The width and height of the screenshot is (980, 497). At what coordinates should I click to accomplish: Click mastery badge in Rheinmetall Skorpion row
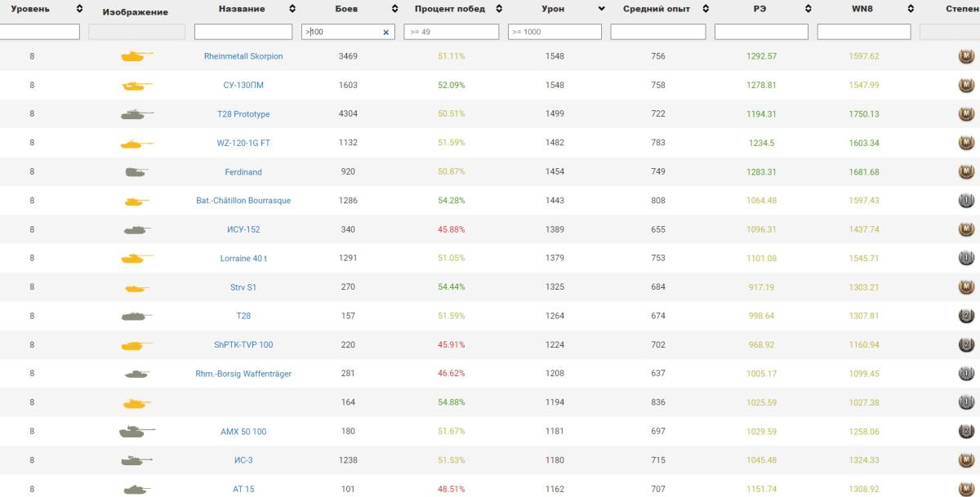click(966, 56)
